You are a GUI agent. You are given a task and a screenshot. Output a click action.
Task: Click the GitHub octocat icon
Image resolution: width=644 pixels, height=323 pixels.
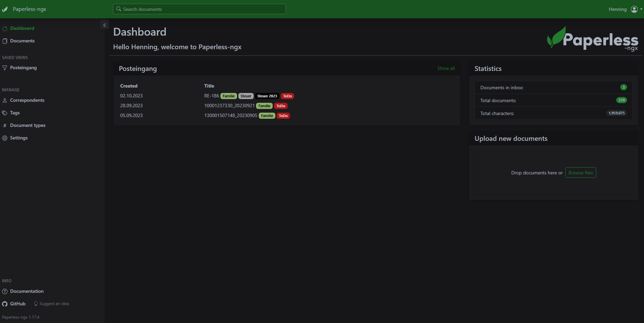tap(5, 304)
